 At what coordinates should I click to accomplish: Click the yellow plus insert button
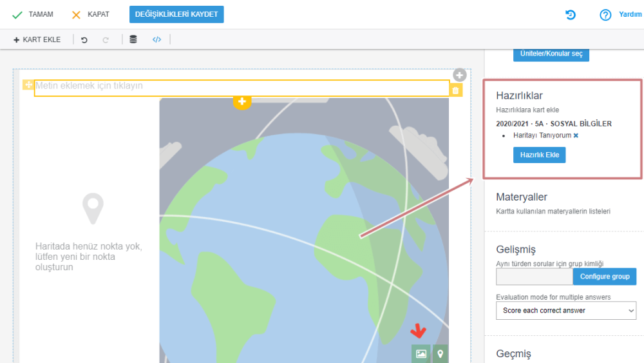(242, 101)
